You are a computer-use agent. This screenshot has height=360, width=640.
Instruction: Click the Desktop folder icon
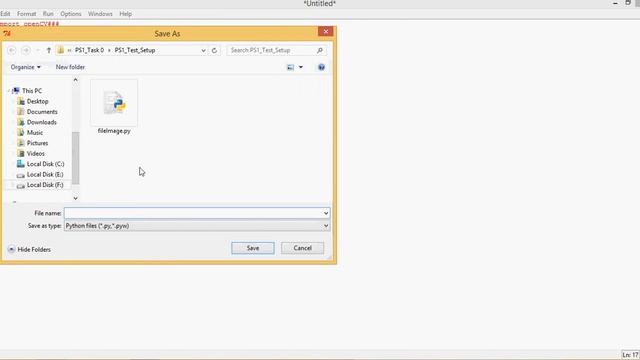(21, 101)
